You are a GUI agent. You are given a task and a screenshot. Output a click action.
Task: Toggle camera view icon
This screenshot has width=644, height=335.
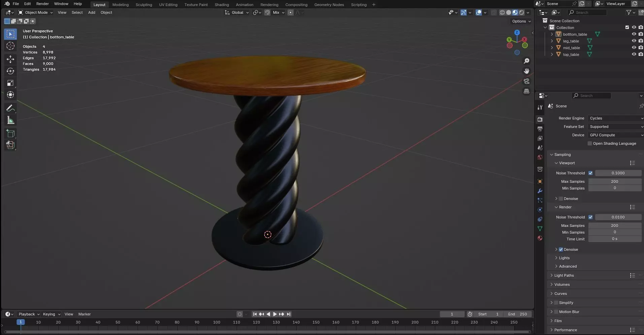(x=527, y=81)
